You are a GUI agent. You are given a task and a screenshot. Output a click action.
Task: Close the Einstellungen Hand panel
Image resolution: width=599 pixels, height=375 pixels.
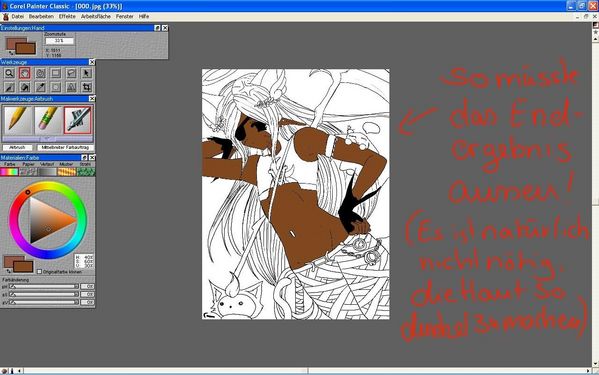coord(165,28)
